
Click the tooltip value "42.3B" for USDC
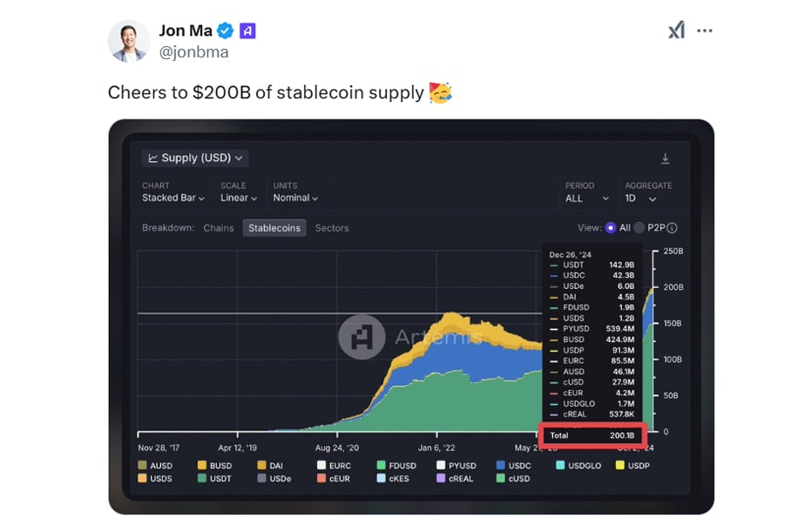[x=623, y=275]
